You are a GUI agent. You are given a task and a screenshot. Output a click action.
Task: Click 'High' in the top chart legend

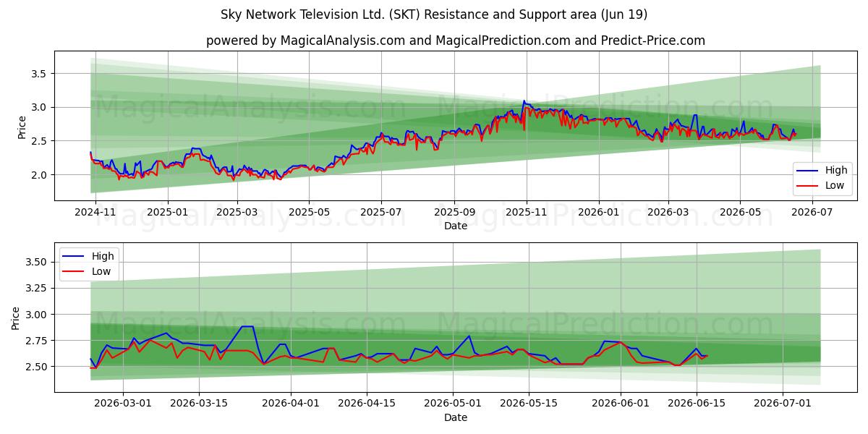tap(837, 171)
